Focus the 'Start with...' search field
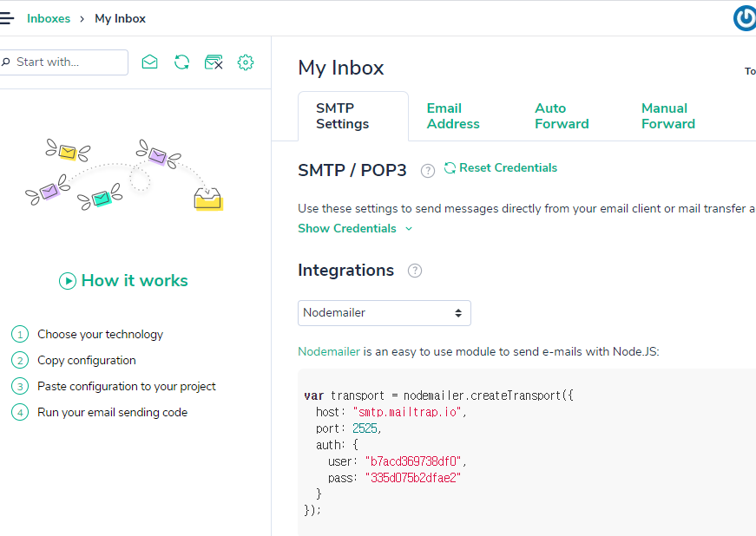 63,62
